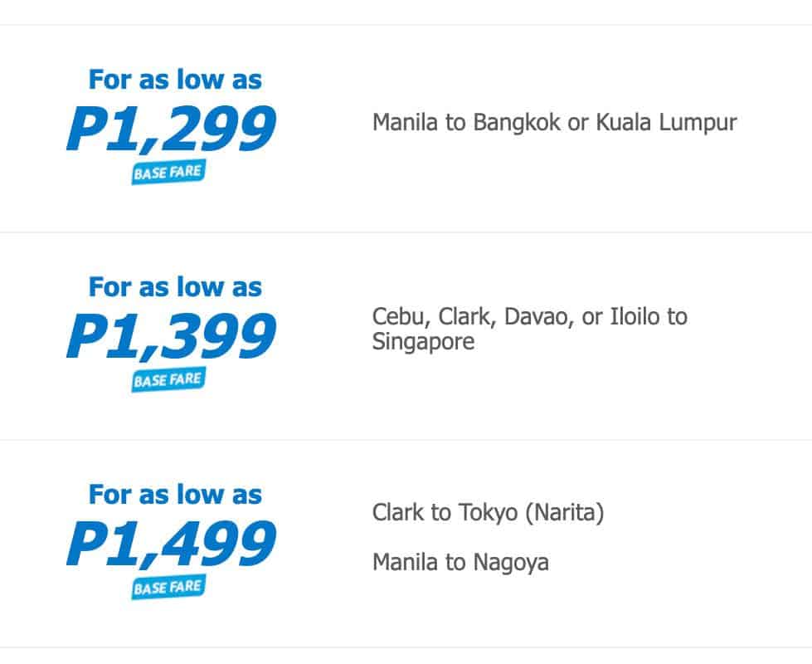This screenshot has height=664, width=812.
Task: Click the P1,399 fare price
Action: pyautogui.click(x=170, y=338)
